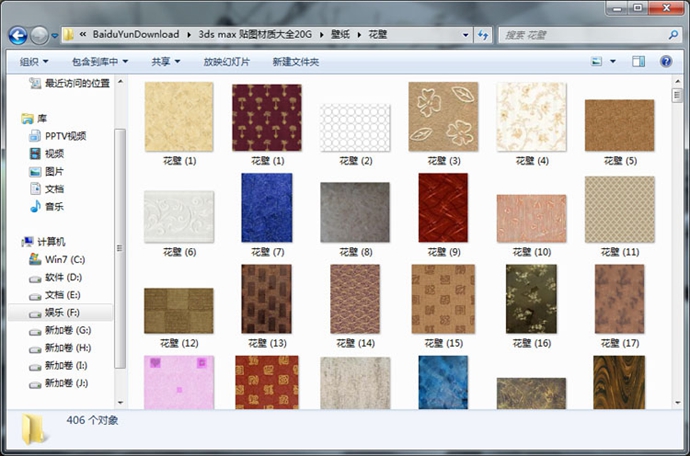Open 软件 (D:) drive
This screenshot has height=456, width=690.
(55, 277)
